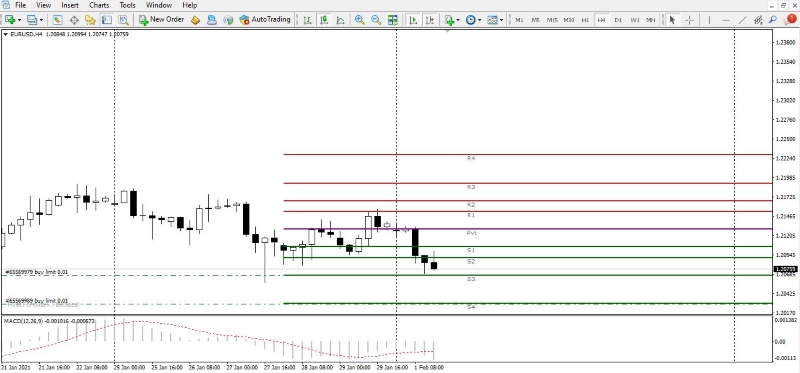Click the arrow beside EURUSD,H4 chart title
This screenshot has width=800, height=373.
pos(6,34)
